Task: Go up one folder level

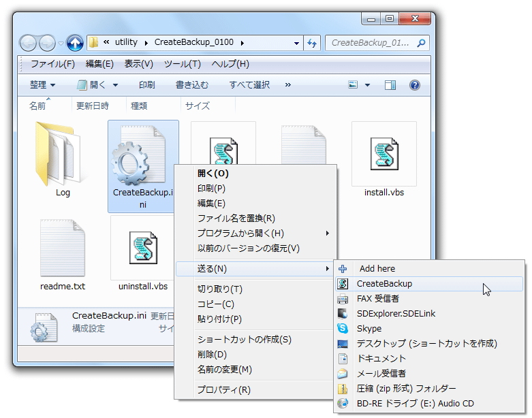Action: (75, 43)
